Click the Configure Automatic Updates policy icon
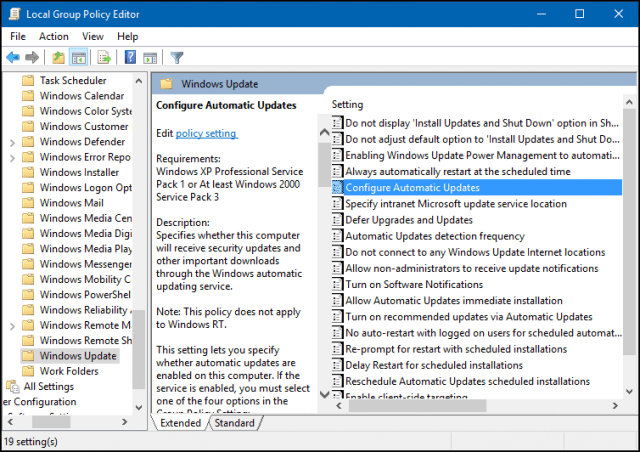The height and width of the screenshot is (452, 640). pos(337,187)
